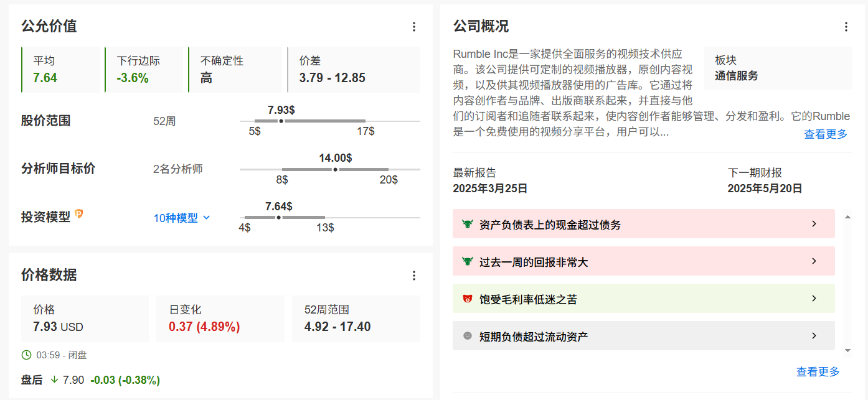868x400 pixels.
Task: Click the 7.93$ marker on 股价范围 slider
Action: click(281, 121)
